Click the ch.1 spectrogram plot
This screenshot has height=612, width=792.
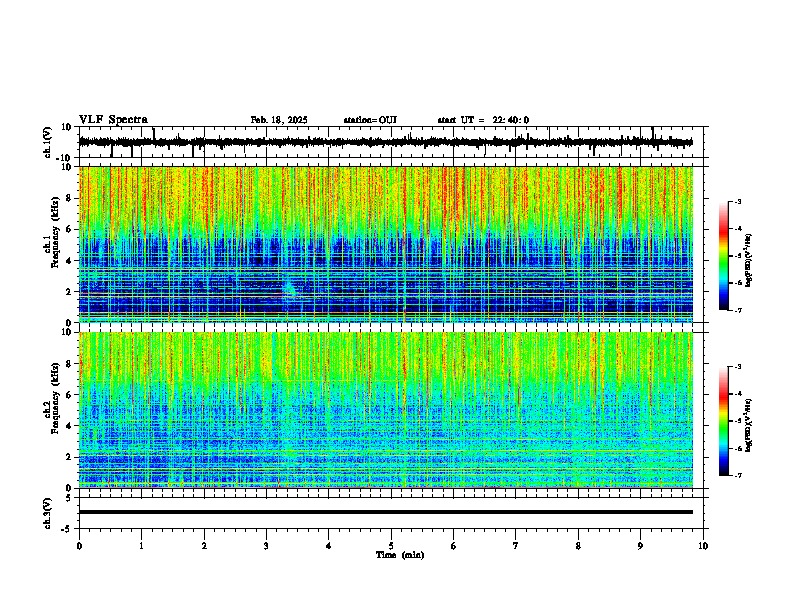386,244
